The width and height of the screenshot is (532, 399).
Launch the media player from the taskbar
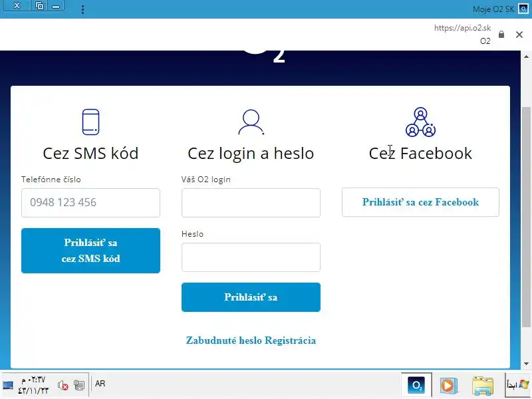pos(448,386)
